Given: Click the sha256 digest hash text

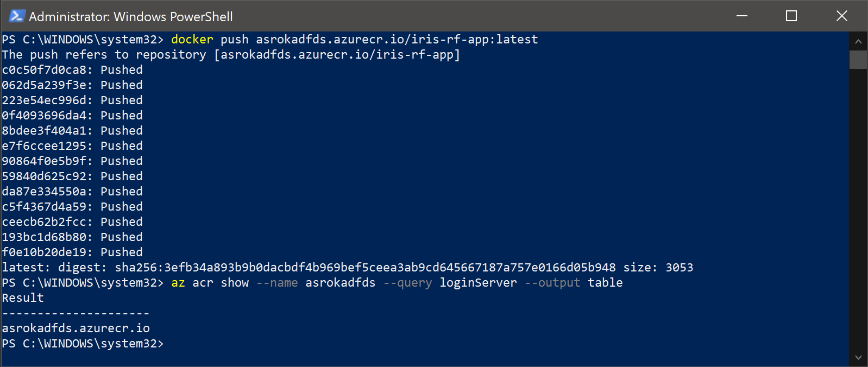Looking at the screenshot, I should click(x=365, y=268).
